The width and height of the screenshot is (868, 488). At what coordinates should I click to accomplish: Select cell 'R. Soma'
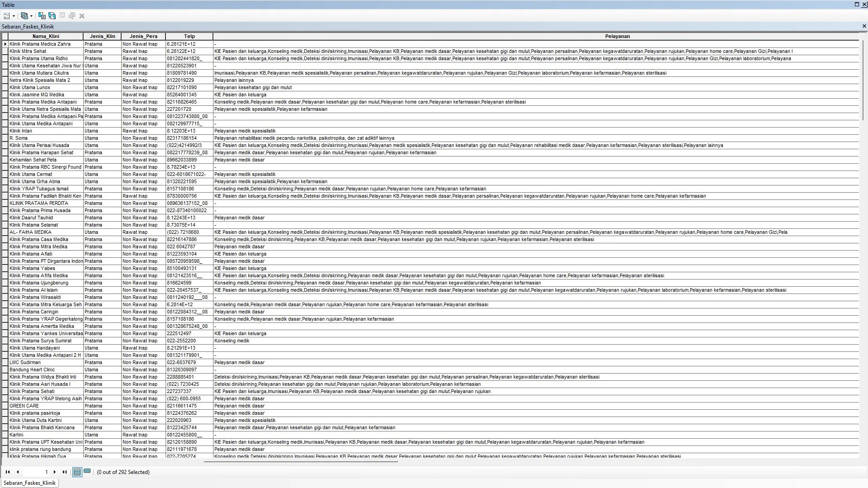coord(46,138)
